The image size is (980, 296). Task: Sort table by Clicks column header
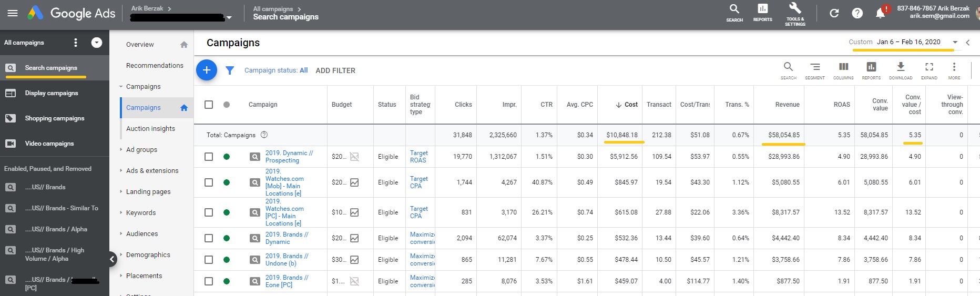463,105
